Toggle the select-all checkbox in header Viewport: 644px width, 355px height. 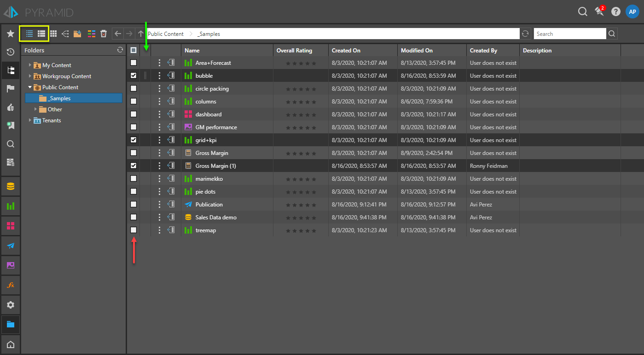click(x=133, y=51)
